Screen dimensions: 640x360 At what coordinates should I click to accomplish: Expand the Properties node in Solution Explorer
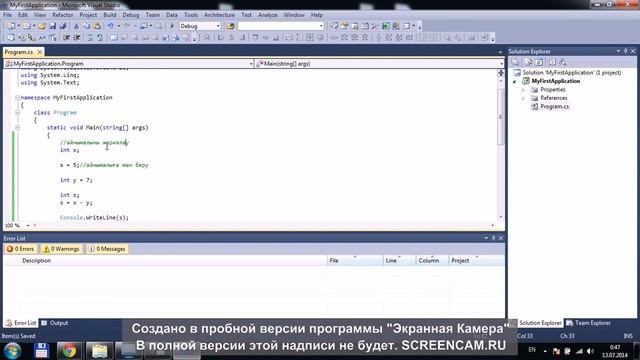click(523, 90)
